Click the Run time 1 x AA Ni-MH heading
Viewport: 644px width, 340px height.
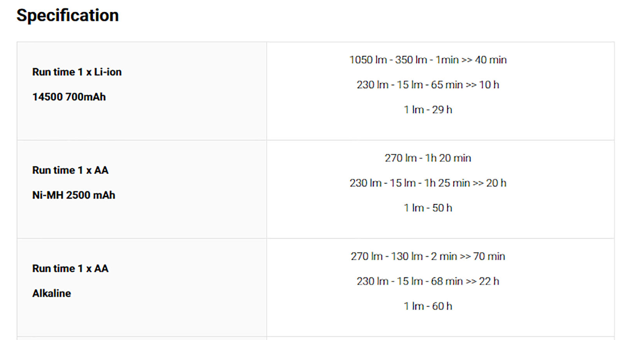(70, 170)
